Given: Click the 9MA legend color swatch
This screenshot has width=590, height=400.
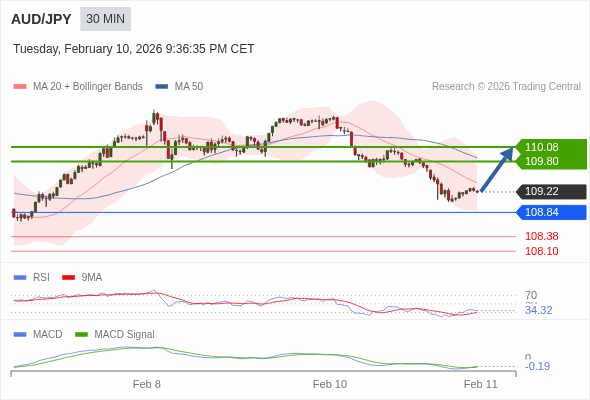Looking at the screenshot, I should [68, 278].
